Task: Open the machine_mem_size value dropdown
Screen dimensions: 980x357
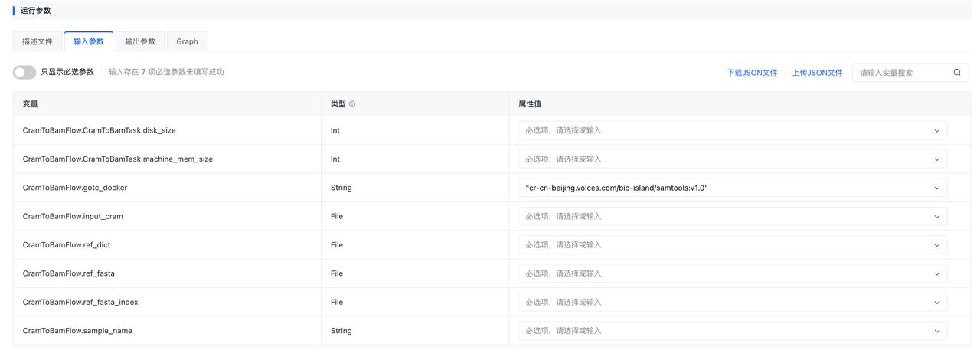Action: pyautogui.click(x=937, y=159)
